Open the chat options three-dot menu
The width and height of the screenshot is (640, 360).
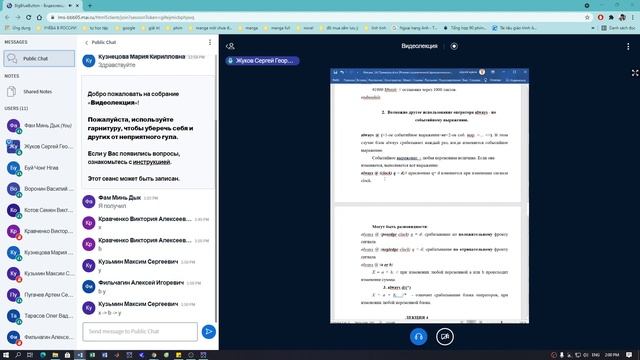click(210, 42)
